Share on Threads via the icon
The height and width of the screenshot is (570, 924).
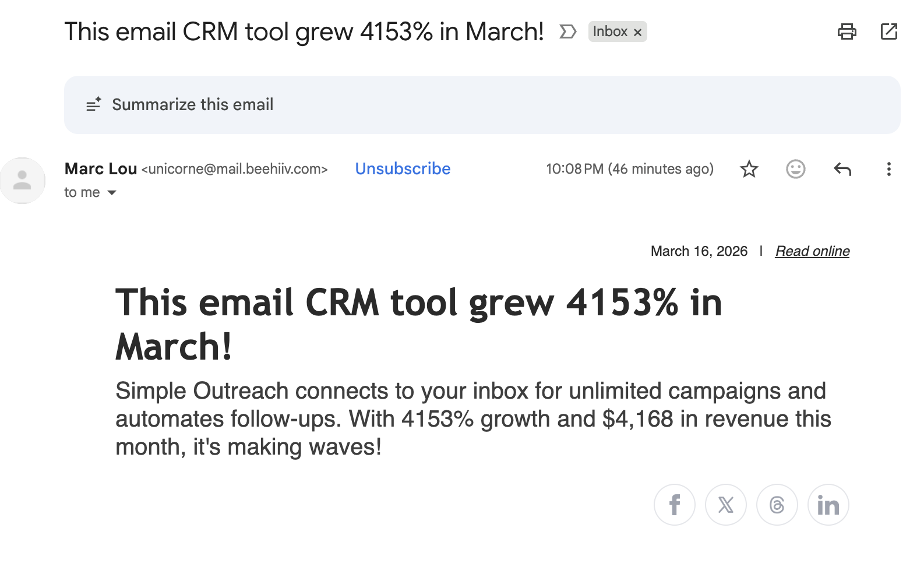coord(777,505)
